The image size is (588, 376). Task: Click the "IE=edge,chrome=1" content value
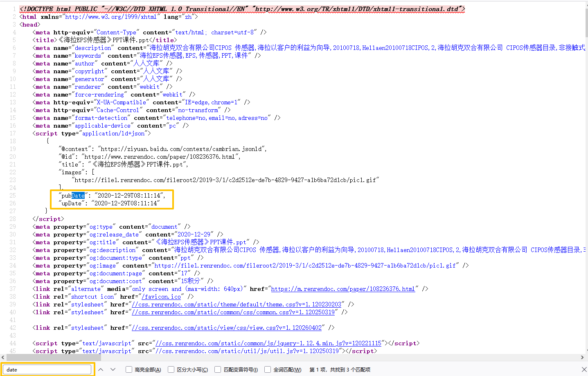click(x=211, y=102)
